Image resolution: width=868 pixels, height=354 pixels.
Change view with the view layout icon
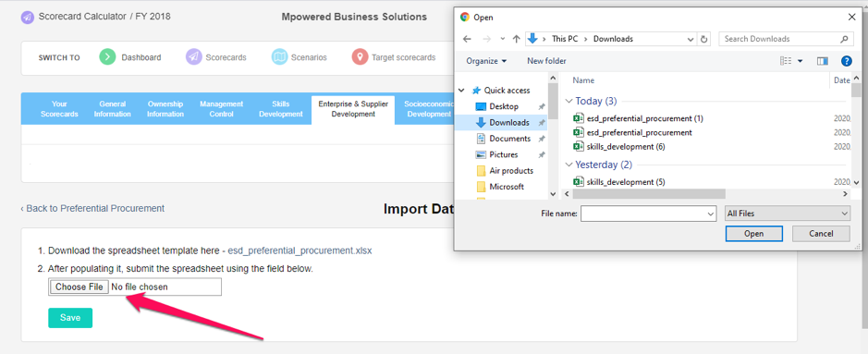786,61
